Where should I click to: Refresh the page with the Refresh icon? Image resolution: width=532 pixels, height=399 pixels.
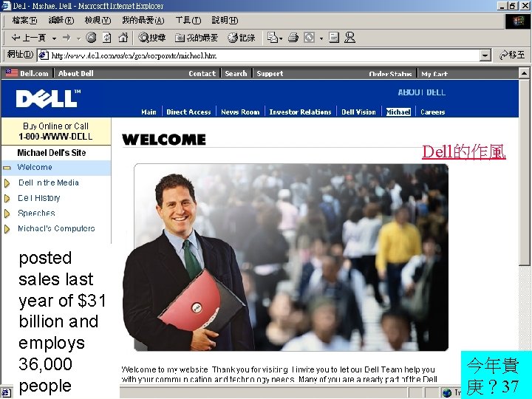107,38
